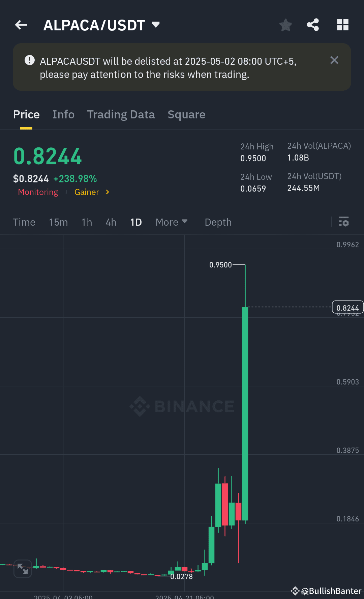364x599 pixels.
Task: Tap the 0.1846 axis label
Action: click(347, 519)
